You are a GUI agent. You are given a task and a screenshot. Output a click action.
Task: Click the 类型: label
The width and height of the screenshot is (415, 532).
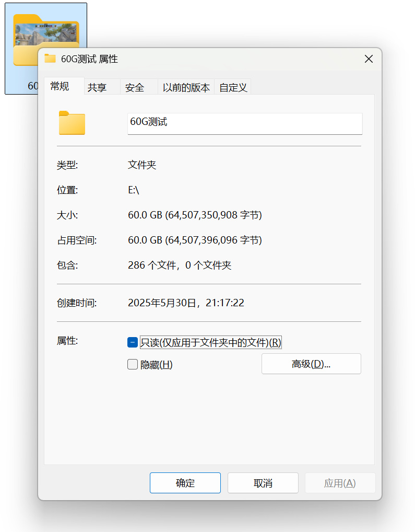click(67, 165)
